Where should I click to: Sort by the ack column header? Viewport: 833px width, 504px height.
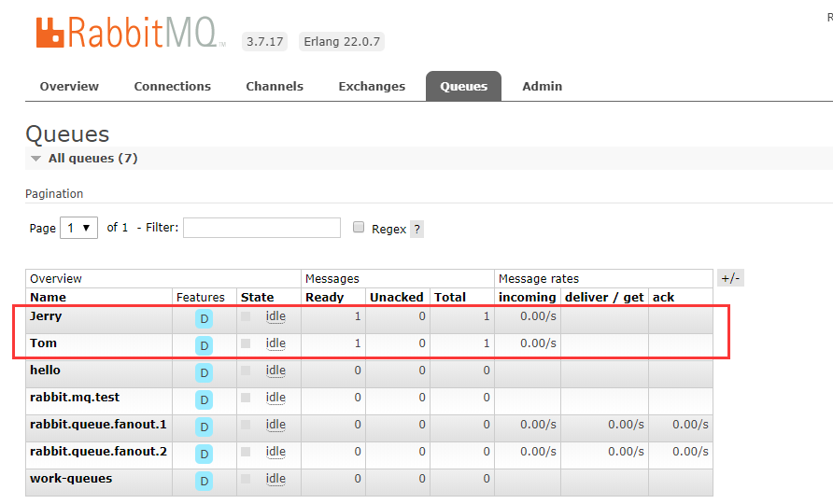(x=664, y=298)
